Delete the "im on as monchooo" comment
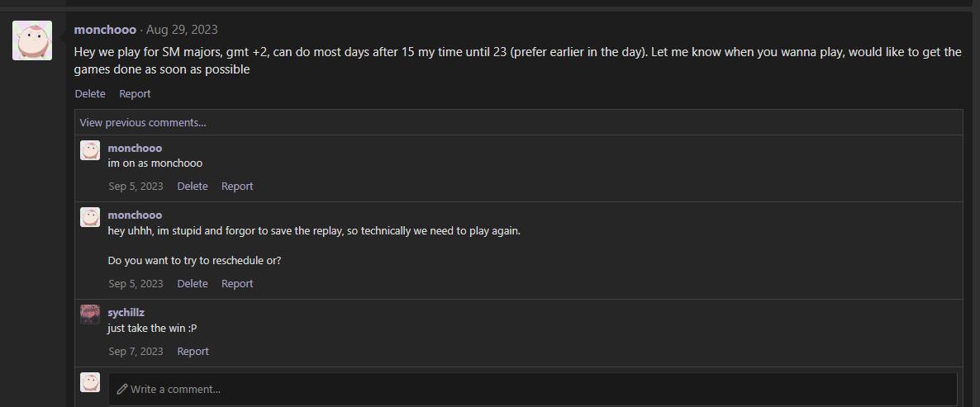Viewport: 980px width, 407px height. (193, 187)
